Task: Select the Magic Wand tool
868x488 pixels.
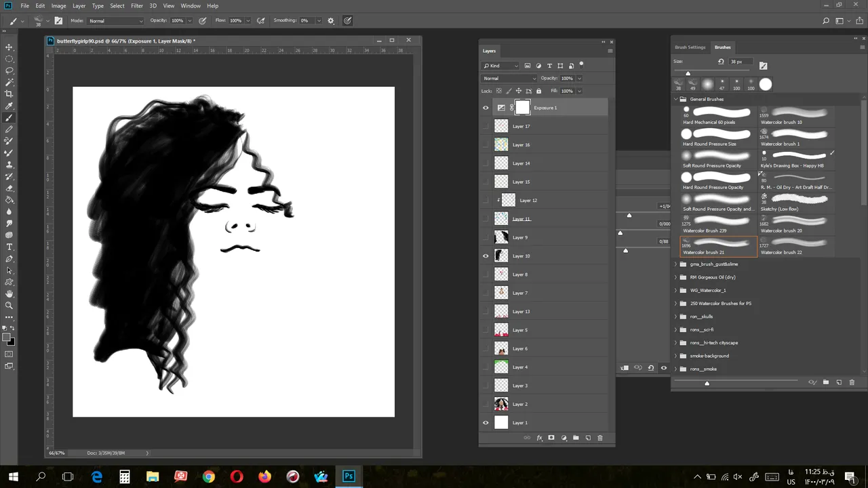Action: pyautogui.click(x=9, y=82)
